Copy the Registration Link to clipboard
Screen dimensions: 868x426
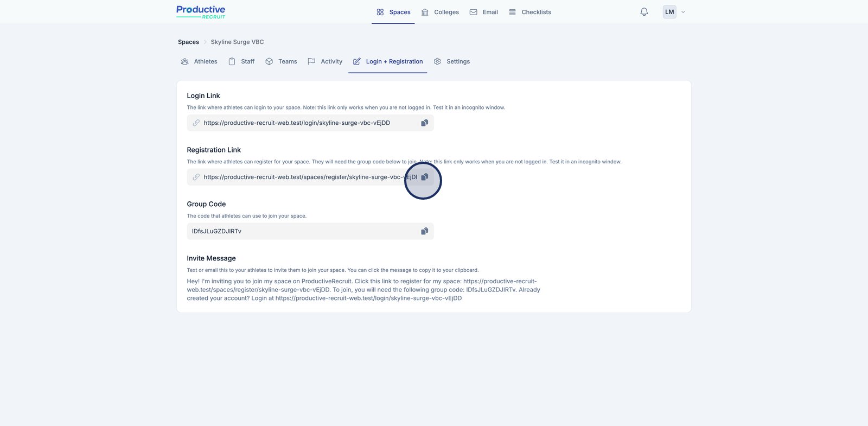(x=425, y=177)
